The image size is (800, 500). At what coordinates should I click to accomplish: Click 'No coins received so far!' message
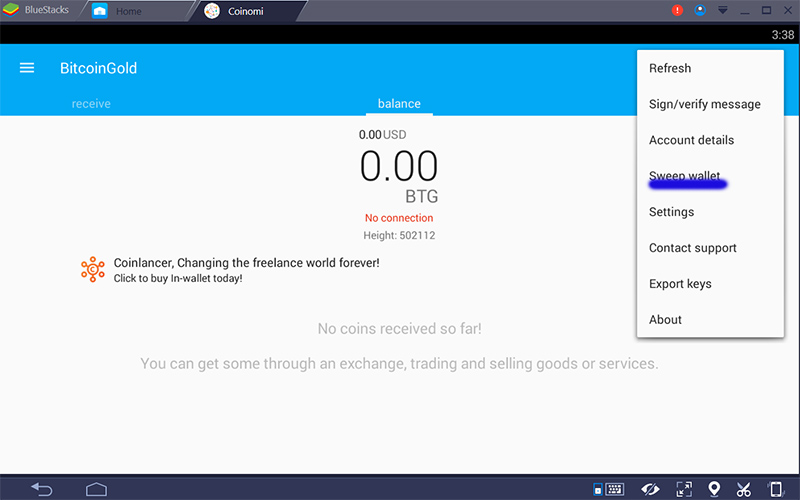(x=399, y=329)
